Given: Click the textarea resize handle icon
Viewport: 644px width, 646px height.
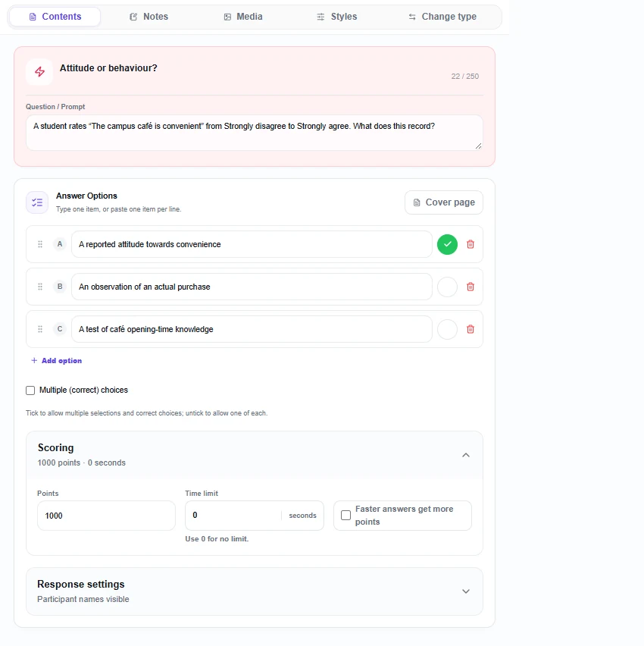Looking at the screenshot, I should (478, 146).
